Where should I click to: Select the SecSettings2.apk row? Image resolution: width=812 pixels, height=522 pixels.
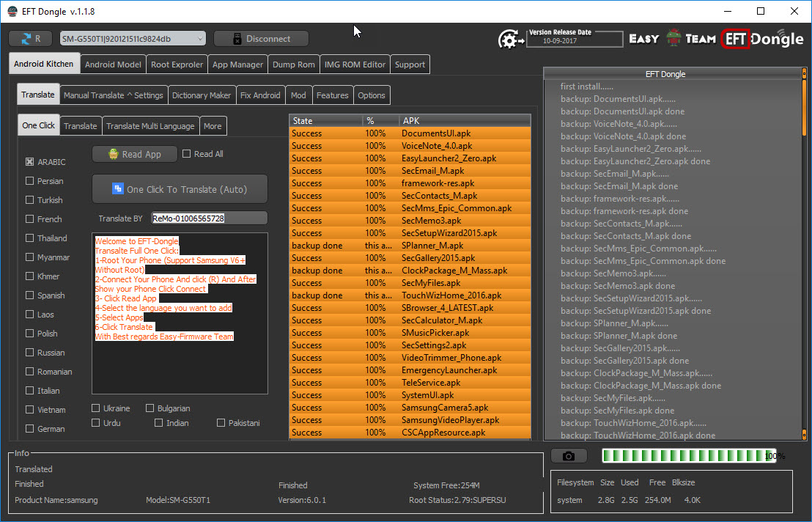pos(410,345)
